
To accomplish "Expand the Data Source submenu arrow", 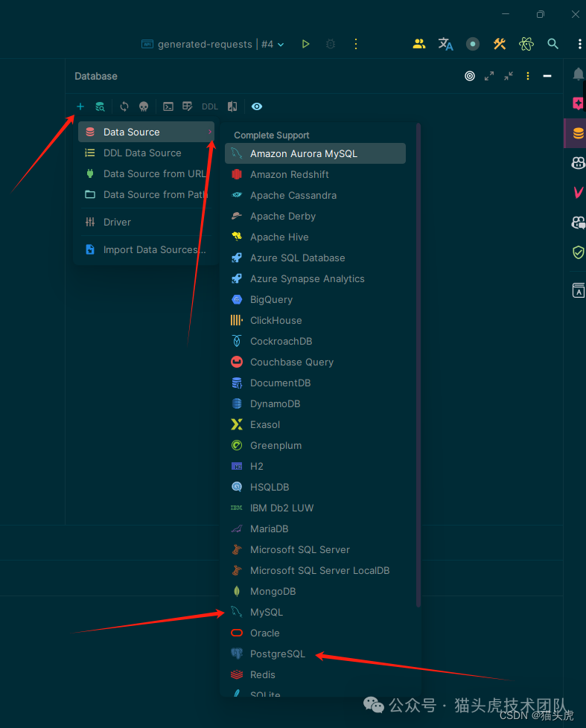I will 210,132.
